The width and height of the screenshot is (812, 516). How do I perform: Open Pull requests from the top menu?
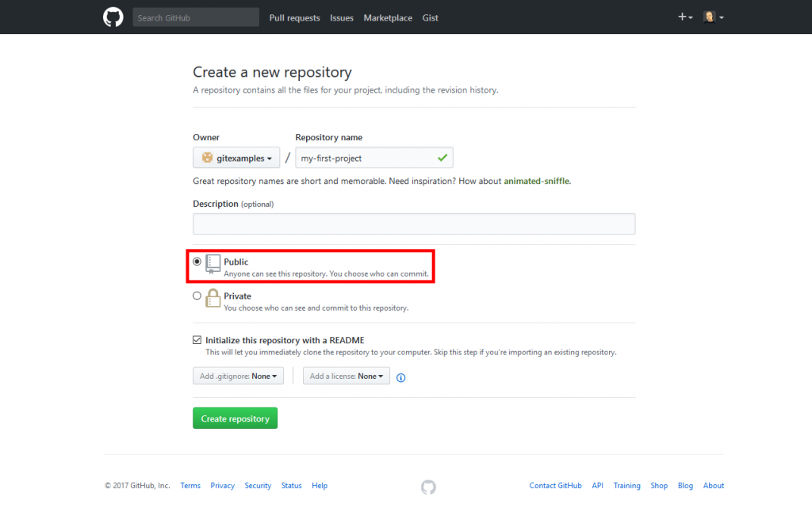point(294,17)
